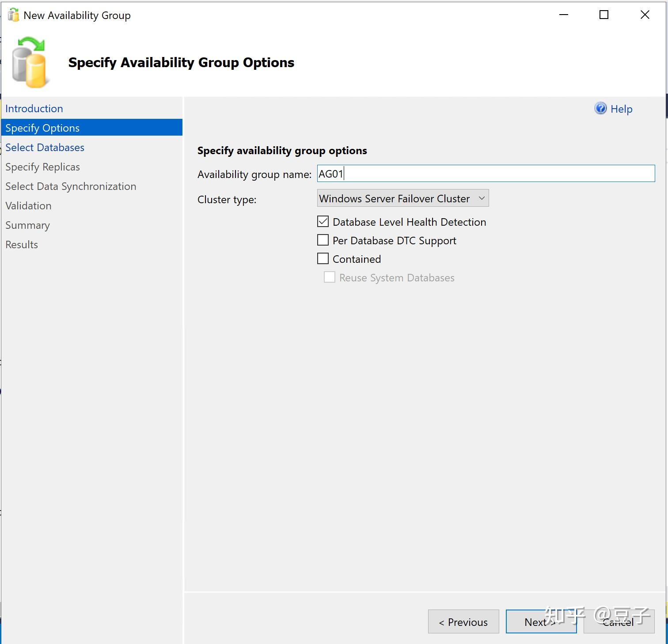
Task: View the Summary step
Action: (x=27, y=225)
